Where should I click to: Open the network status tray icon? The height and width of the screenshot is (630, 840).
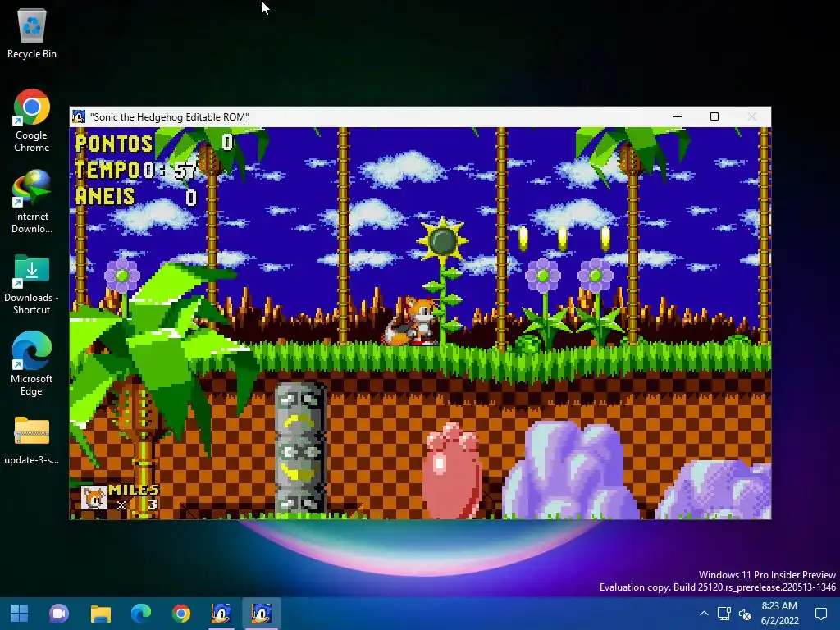coord(724,614)
